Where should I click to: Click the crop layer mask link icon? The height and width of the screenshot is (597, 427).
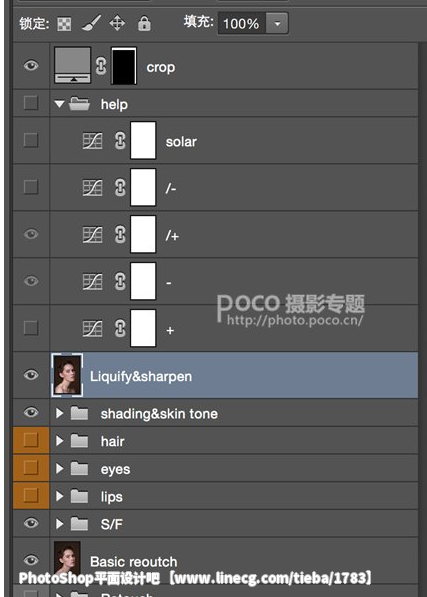click(x=101, y=66)
